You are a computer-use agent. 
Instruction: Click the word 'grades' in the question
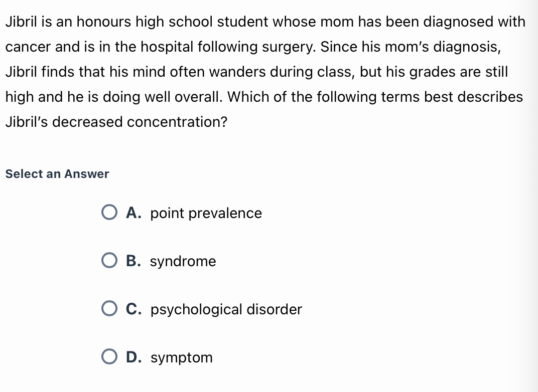click(432, 73)
